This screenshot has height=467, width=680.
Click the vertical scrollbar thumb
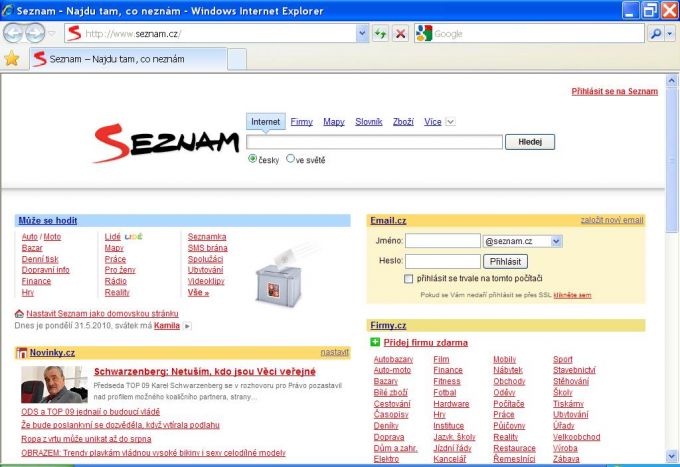[x=672, y=158]
